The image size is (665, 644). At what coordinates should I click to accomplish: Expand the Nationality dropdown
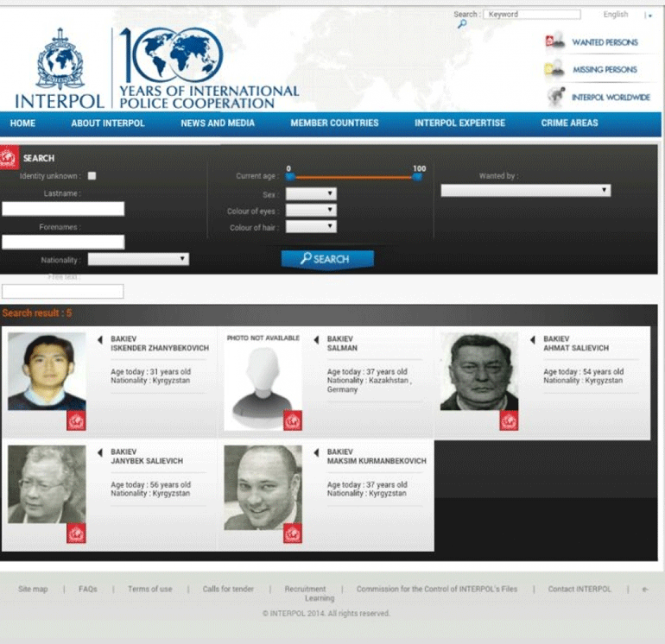tap(138, 259)
